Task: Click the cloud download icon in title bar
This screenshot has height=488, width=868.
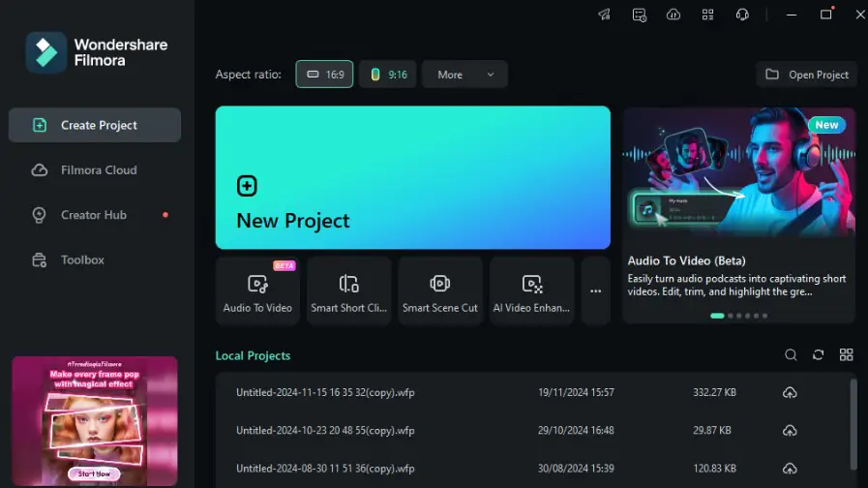Action: [x=673, y=15]
